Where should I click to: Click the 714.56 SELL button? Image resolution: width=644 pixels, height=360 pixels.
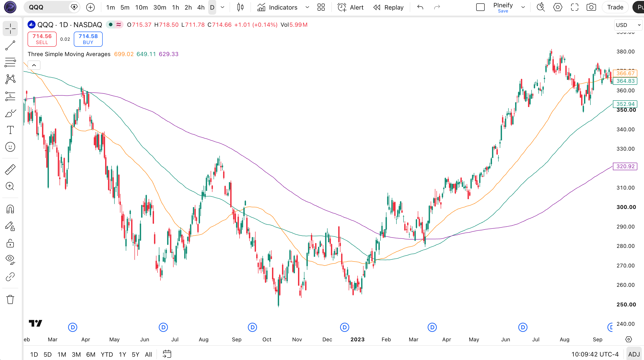42,39
